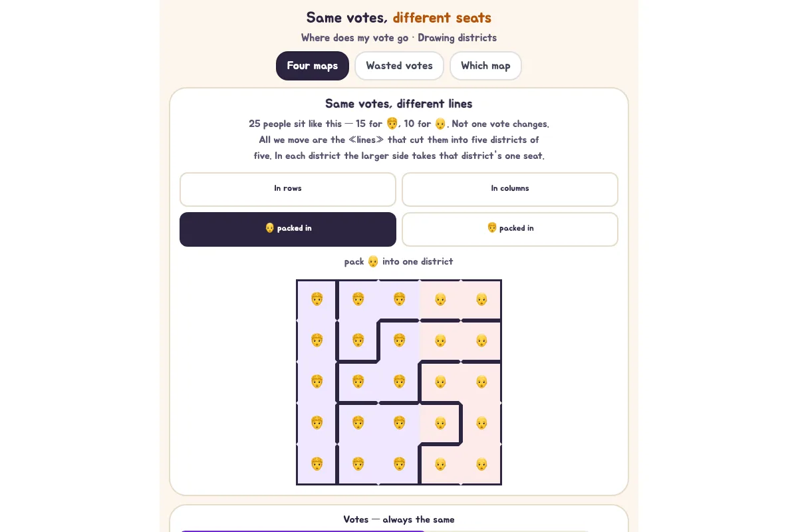Image resolution: width=798 pixels, height=532 pixels.
Task: Click bald voter in top-right grid cell
Action: 481,299
